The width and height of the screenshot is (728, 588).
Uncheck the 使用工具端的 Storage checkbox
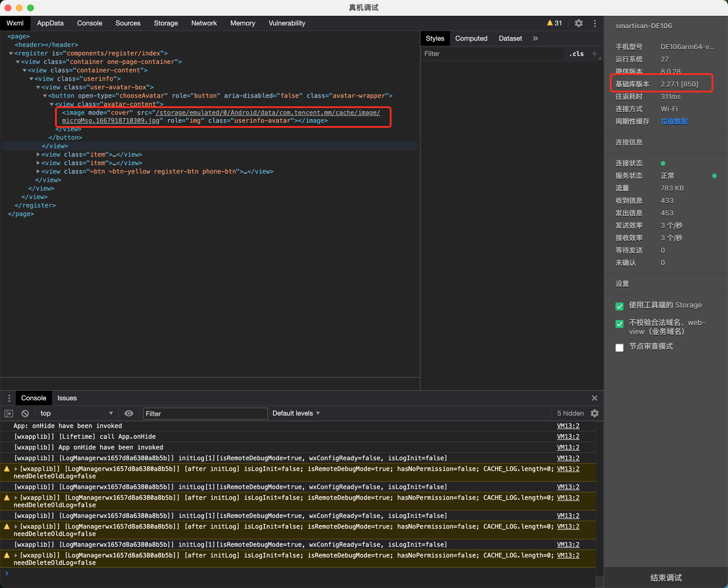click(619, 306)
